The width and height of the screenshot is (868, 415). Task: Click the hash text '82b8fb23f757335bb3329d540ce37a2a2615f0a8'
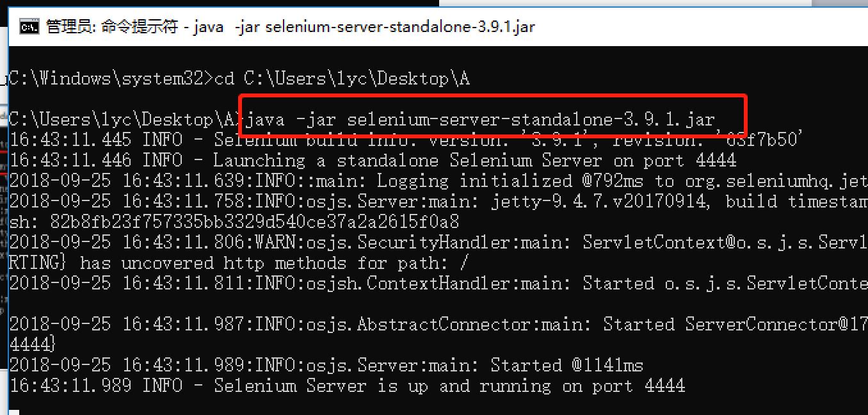point(255,222)
